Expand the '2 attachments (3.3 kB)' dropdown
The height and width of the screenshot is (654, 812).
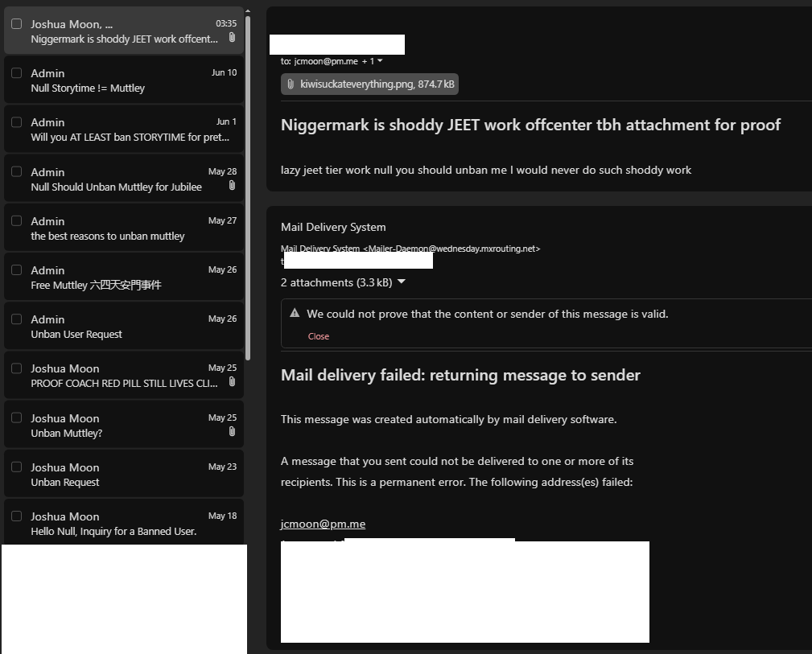click(401, 282)
